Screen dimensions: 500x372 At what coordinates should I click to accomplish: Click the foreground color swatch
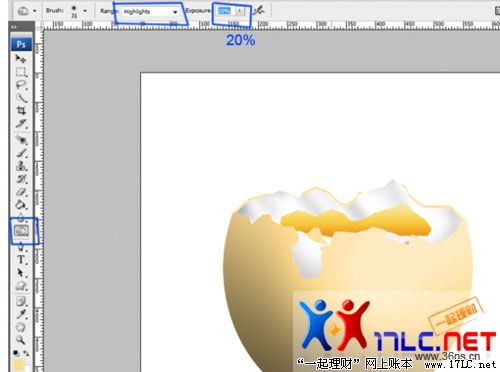tap(18, 365)
